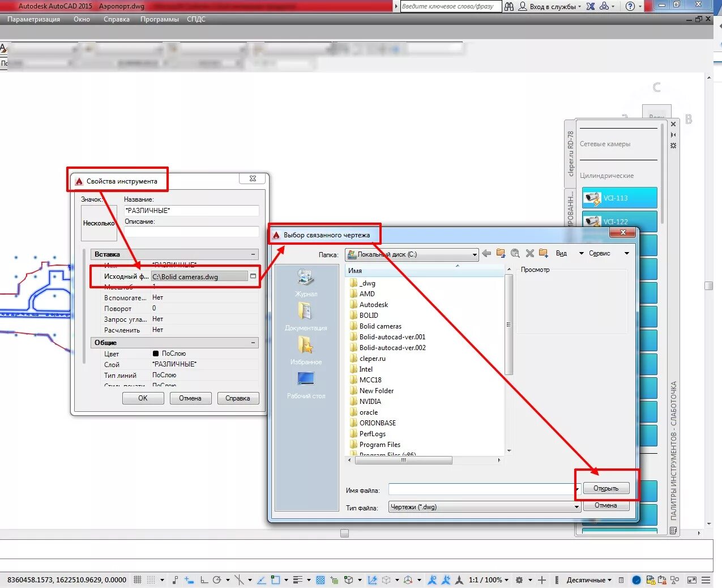This screenshot has height=588, width=722.
Task: Open the СПДС menu
Action: pos(196,19)
